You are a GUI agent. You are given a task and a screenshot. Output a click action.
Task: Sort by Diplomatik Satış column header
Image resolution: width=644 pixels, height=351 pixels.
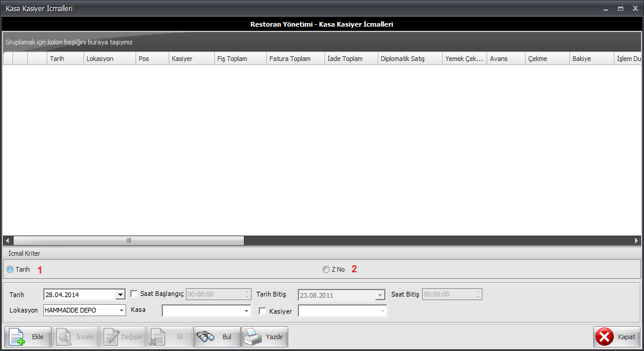[x=410, y=59]
